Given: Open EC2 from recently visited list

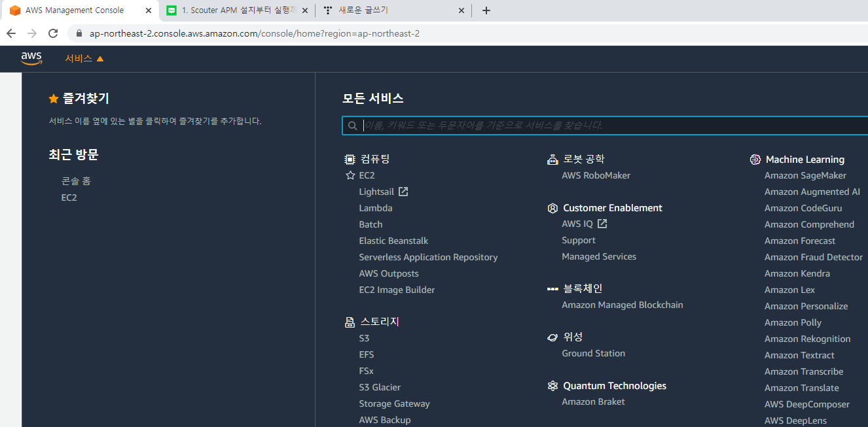Looking at the screenshot, I should pyautogui.click(x=69, y=197).
